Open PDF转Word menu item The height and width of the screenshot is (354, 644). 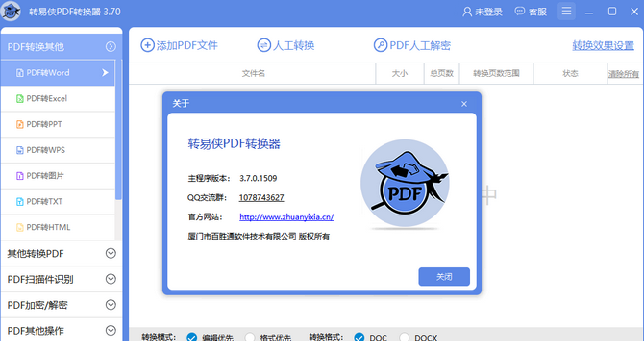pos(58,73)
